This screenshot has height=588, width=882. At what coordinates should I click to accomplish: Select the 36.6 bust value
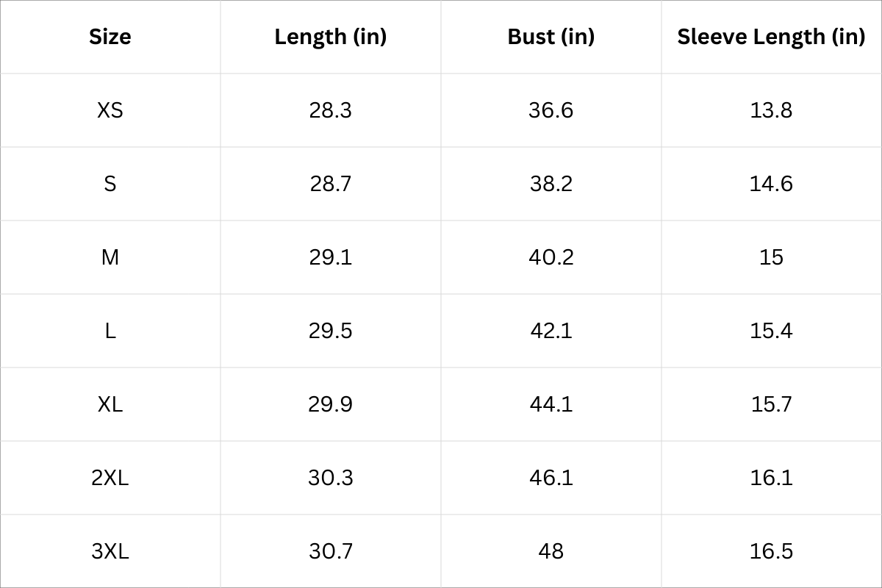551,110
